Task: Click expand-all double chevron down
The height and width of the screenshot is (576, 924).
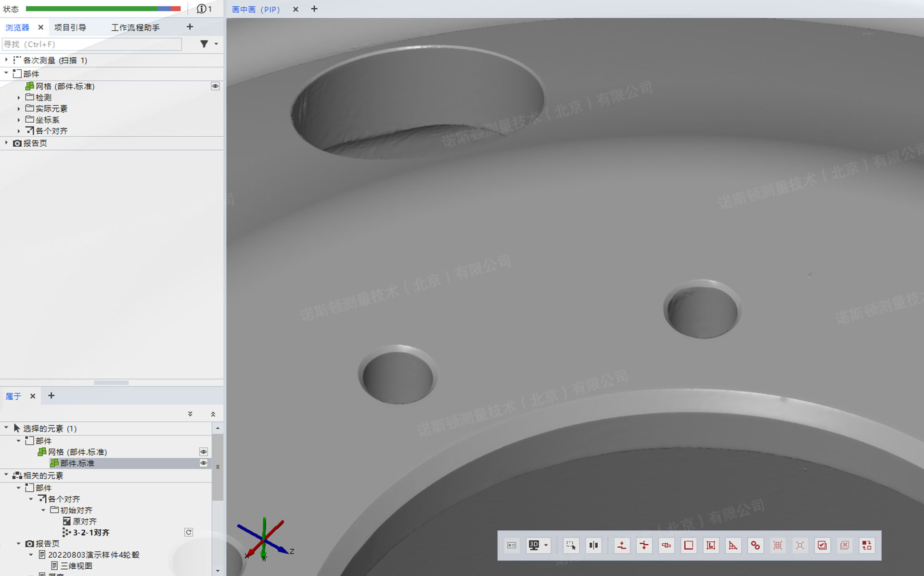Action: pyautogui.click(x=190, y=414)
